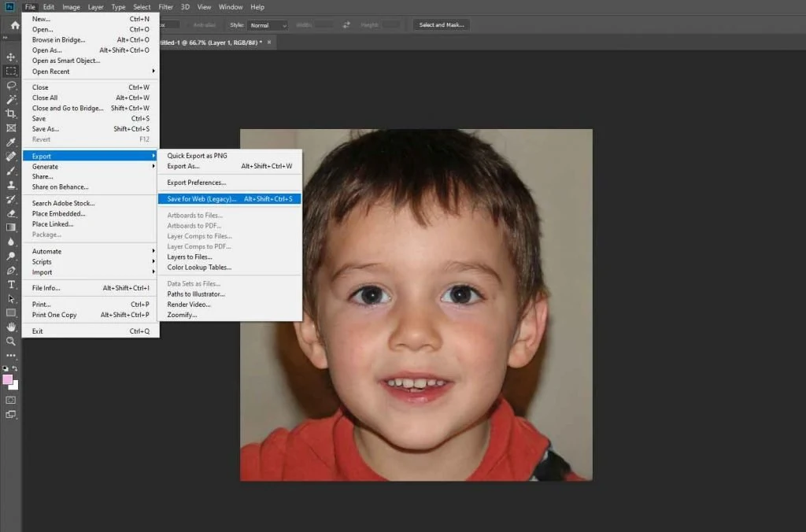Change screen mode icon
This screenshot has height=532, width=806.
pyautogui.click(x=11, y=414)
